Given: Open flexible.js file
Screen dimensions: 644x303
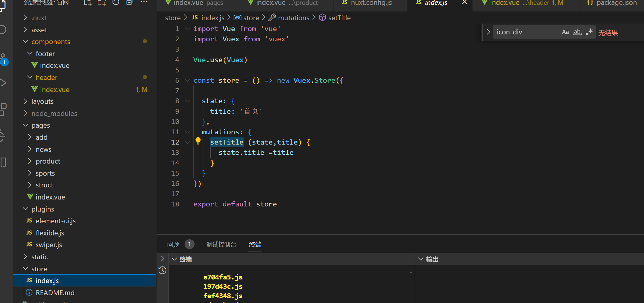Looking at the screenshot, I should 50,233.
